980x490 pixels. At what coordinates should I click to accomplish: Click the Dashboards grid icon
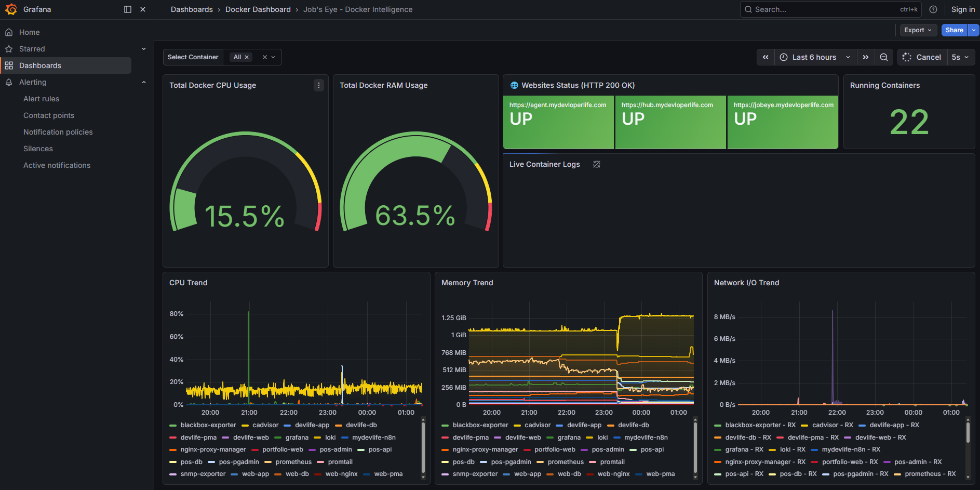(9, 65)
